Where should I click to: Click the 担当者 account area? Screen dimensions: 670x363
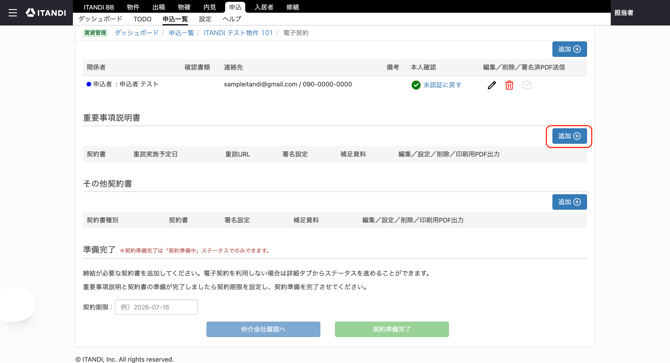pos(624,13)
